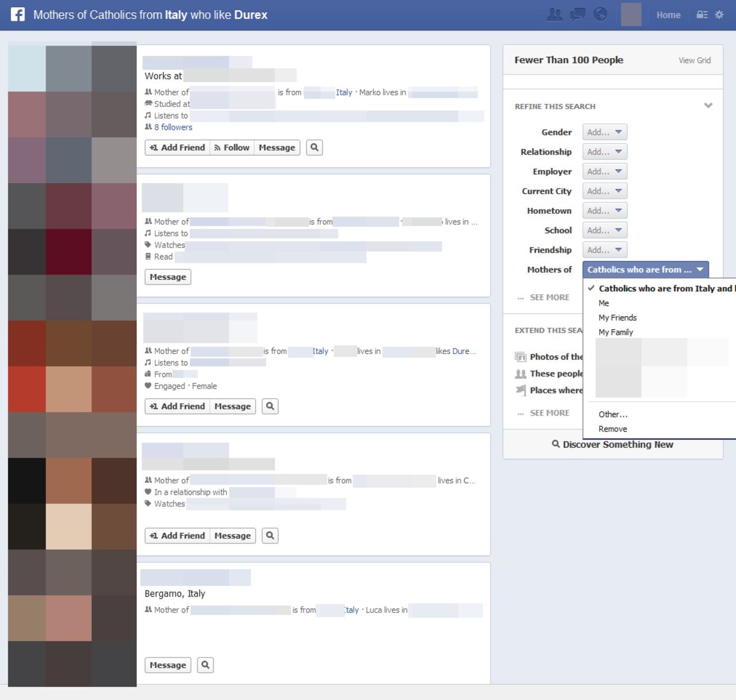Select 'My Friends' in the open menu

tap(618, 317)
